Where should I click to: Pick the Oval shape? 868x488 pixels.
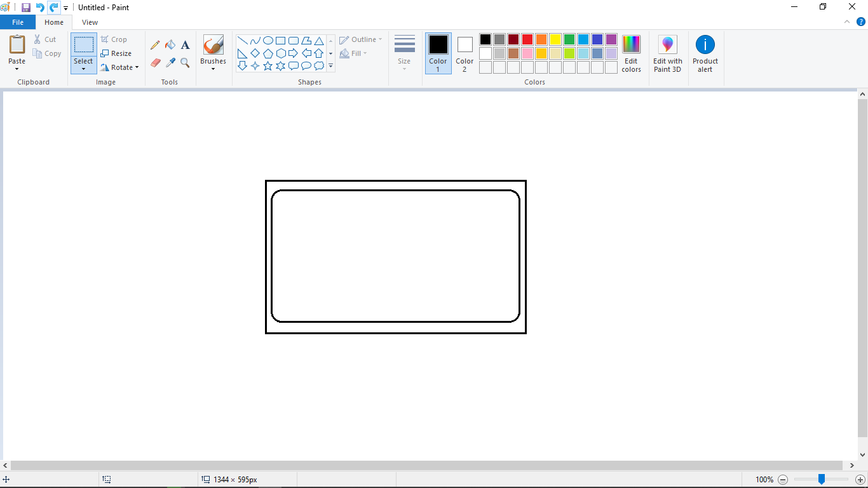(268, 41)
